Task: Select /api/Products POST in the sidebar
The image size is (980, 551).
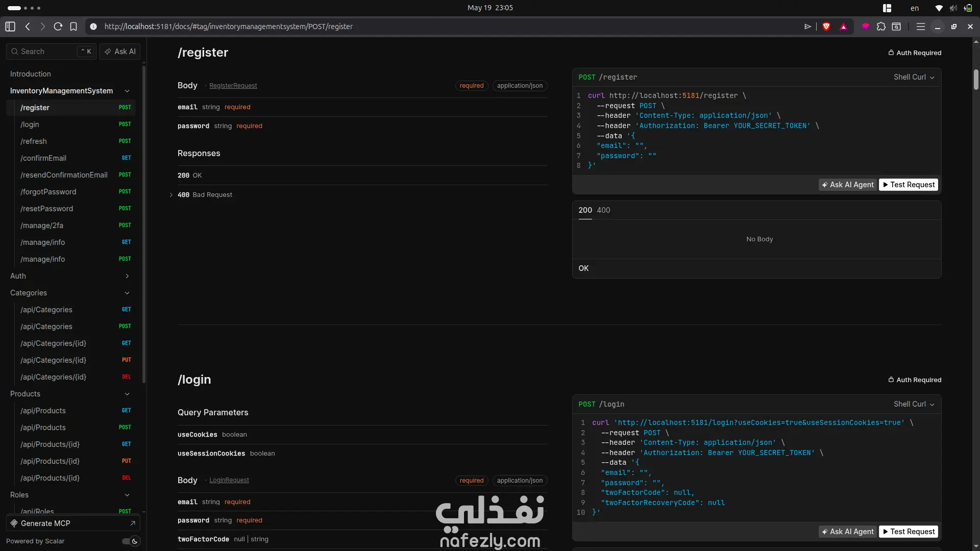Action: tap(71, 428)
